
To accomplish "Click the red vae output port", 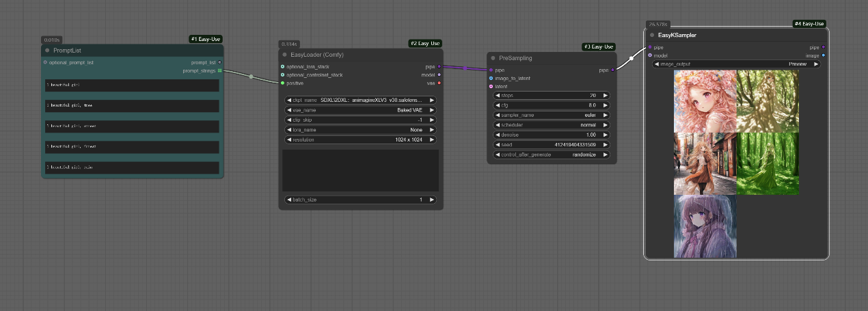I will [439, 83].
